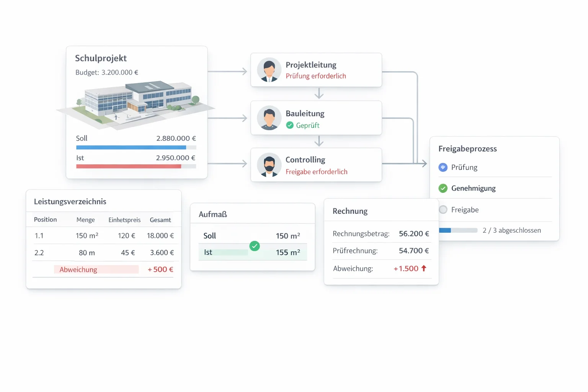Click the green Geprüft checkmark icon
The image size is (588, 392).
290,125
